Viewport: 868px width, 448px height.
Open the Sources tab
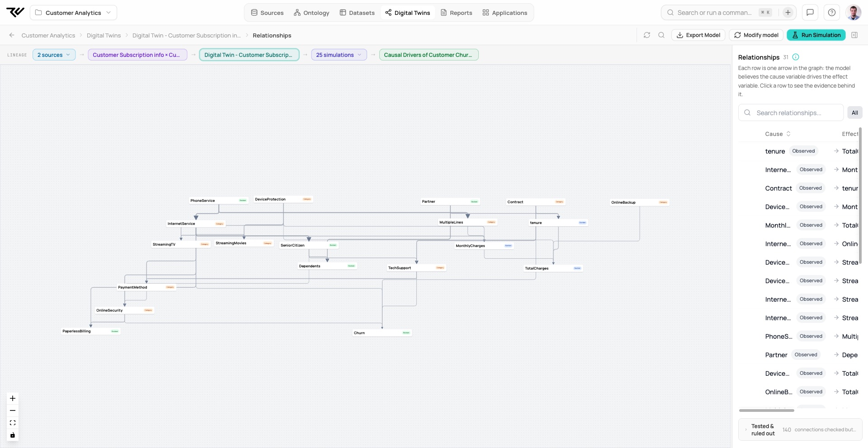pos(267,13)
